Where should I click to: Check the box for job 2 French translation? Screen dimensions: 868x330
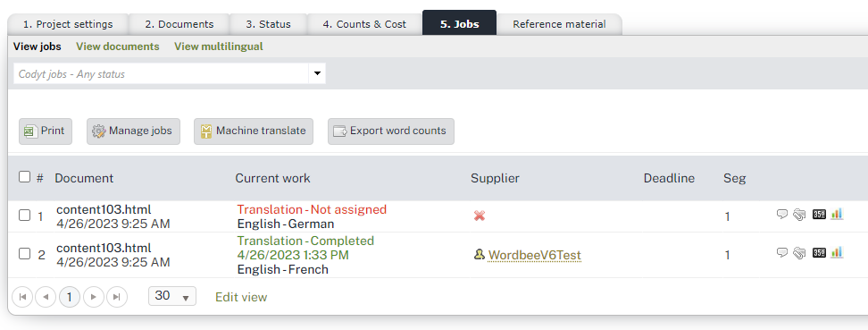pos(24,254)
